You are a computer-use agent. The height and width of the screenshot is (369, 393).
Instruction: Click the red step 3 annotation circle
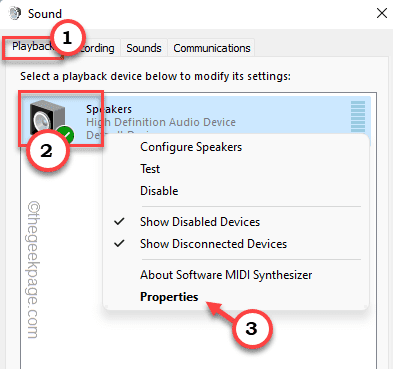click(x=251, y=328)
